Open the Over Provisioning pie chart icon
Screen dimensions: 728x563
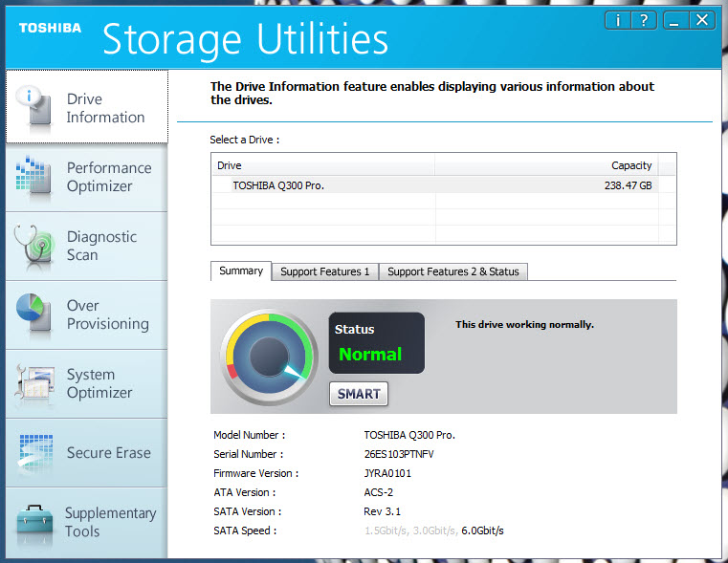tap(33, 314)
